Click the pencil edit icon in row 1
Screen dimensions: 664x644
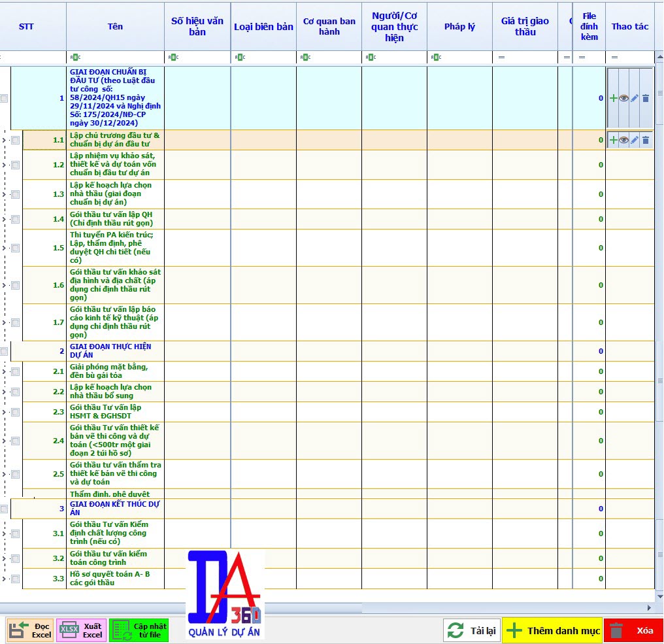click(x=635, y=98)
